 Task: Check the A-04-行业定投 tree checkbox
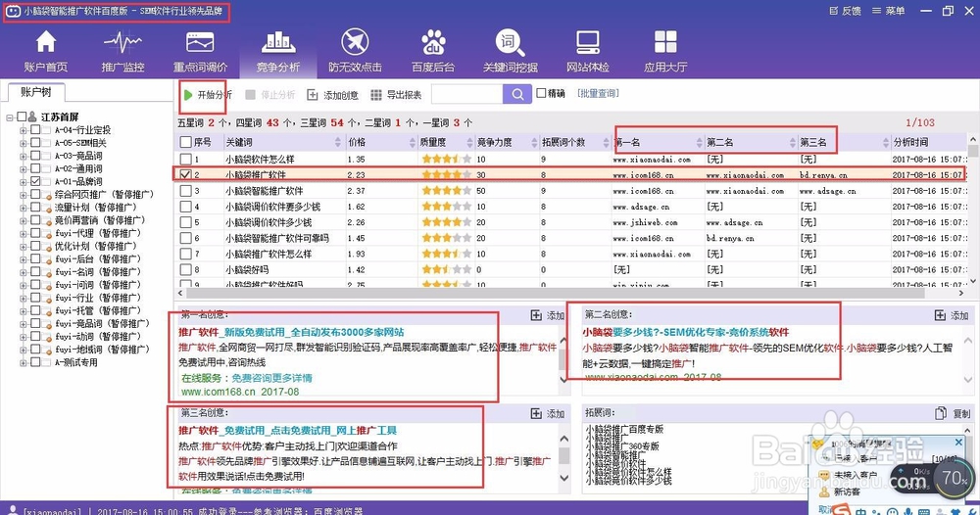[x=35, y=130]
